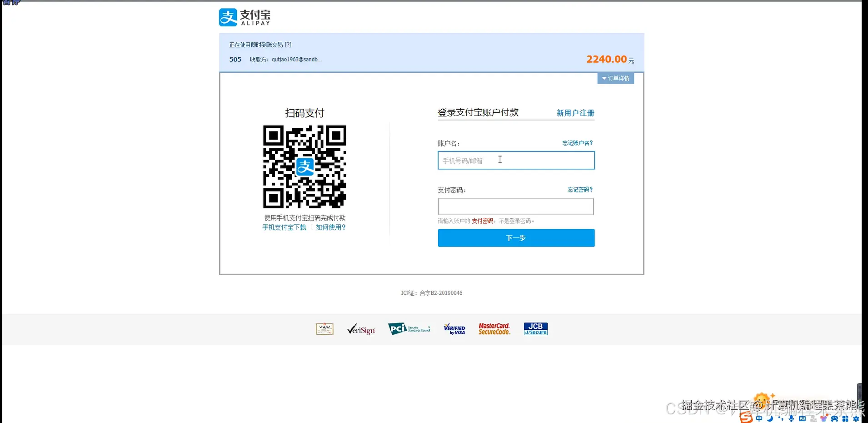The image size is (868, 423).
Task: Click the Alipay logo in header
Action: pyautogui.click(x=244, y=17)
